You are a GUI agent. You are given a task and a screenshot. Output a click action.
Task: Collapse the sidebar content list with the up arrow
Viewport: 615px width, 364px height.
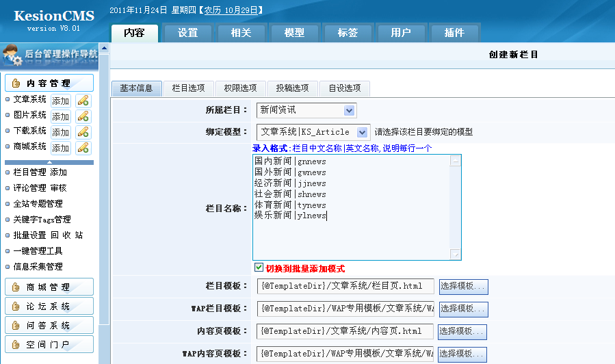click(49, 162)
